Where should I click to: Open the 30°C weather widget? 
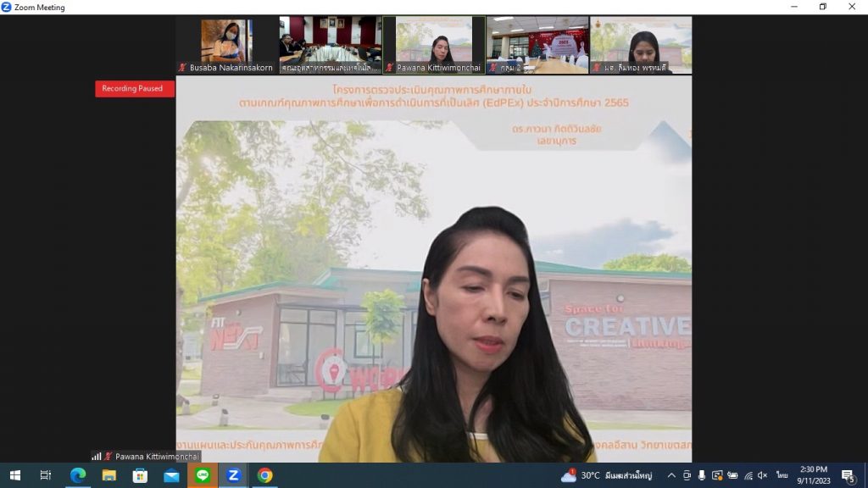click(x=605, y=475)
